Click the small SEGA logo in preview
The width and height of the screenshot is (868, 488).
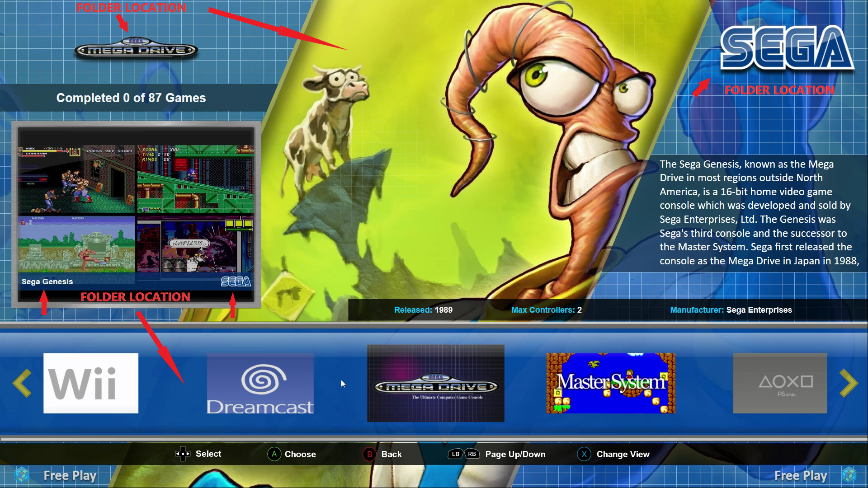pyautogui.click(x=236, y=282)
